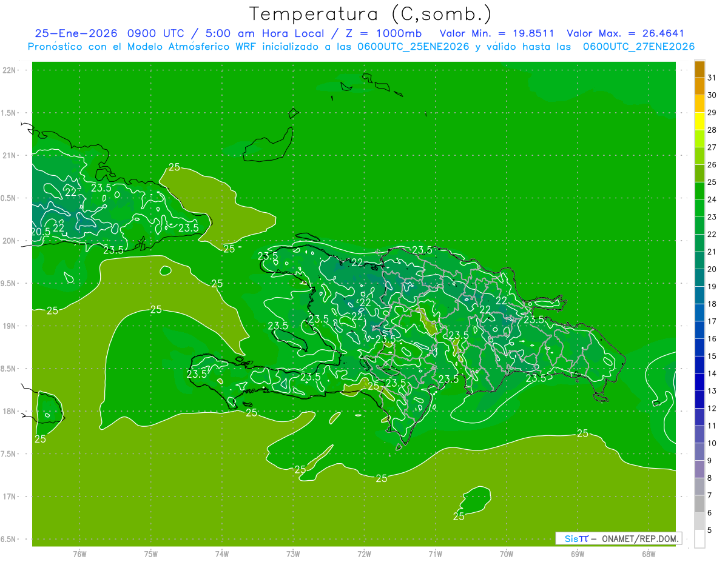Click the "20.5" contour label on the map
This screenshot has height=562, width=728.
click(x=41, y=232)
